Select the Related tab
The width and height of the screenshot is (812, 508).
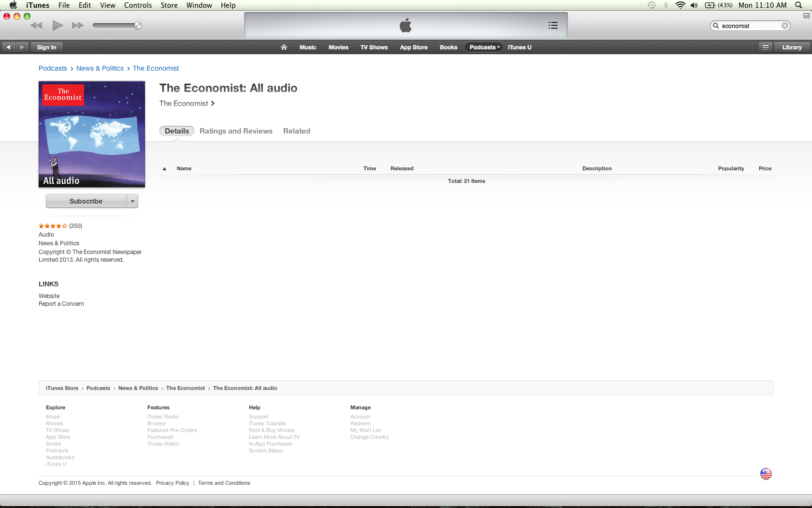297,131
